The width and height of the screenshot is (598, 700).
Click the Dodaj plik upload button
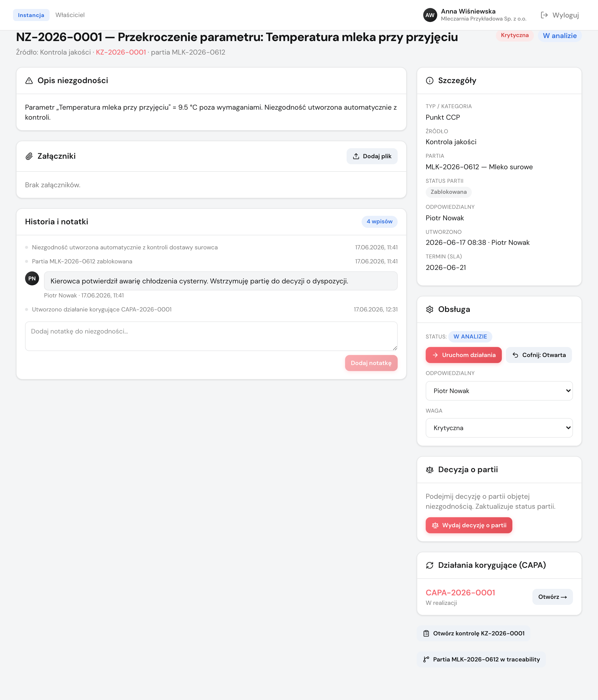click(372, 156)
